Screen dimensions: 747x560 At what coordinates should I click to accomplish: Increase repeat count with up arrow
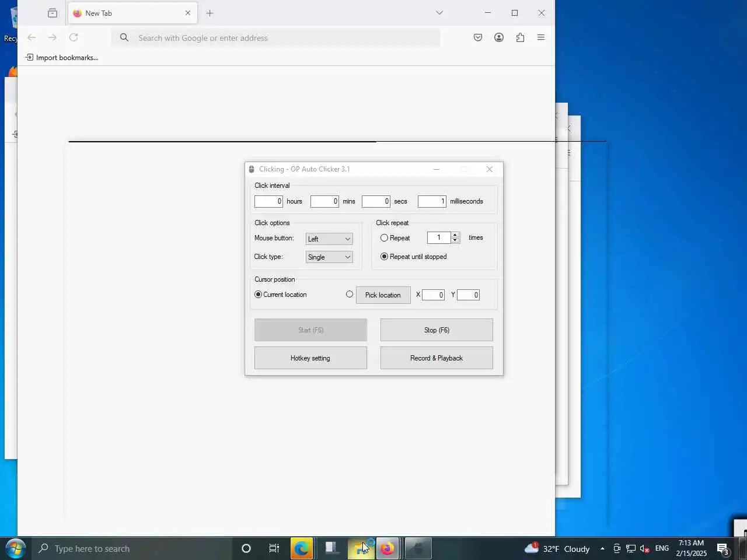(455, 235)
